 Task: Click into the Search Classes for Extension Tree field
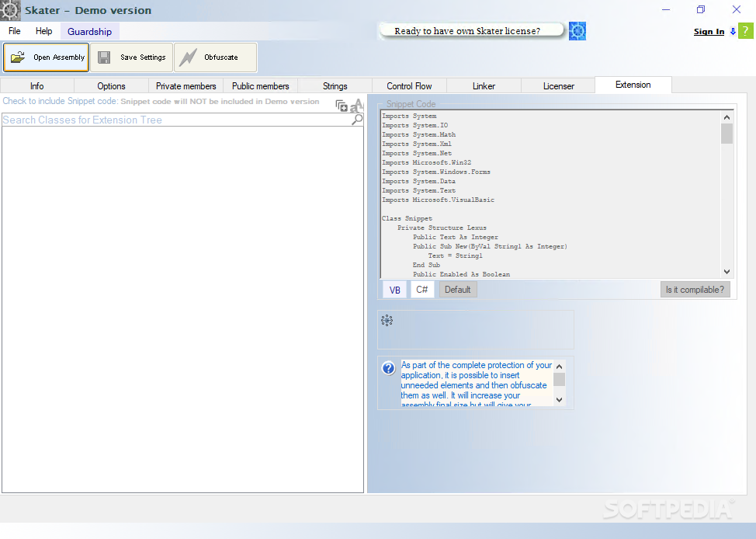(x=176, y=120)
